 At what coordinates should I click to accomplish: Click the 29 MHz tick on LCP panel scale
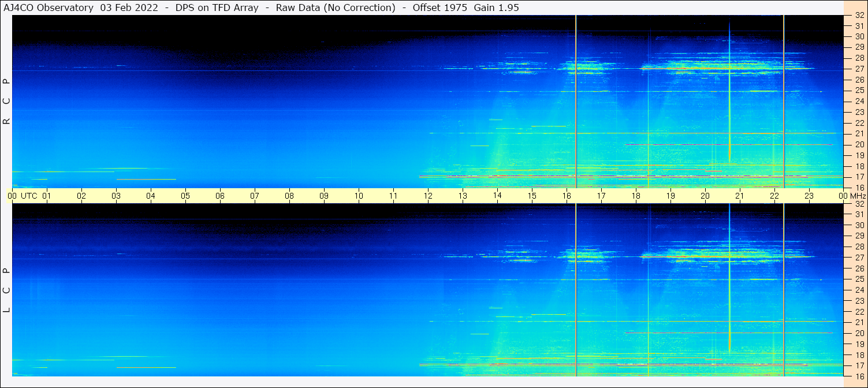pyautogui.click(x=859, y=236)
